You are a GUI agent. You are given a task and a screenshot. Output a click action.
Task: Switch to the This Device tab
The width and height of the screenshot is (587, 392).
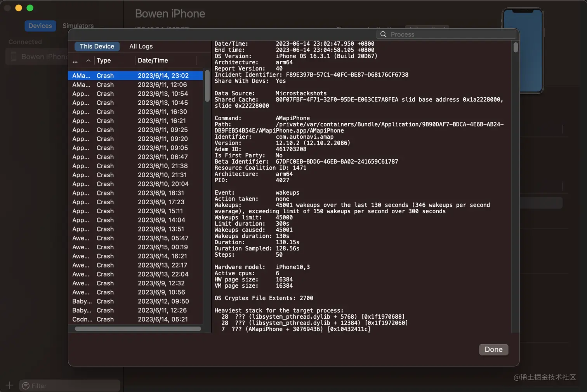97,46
